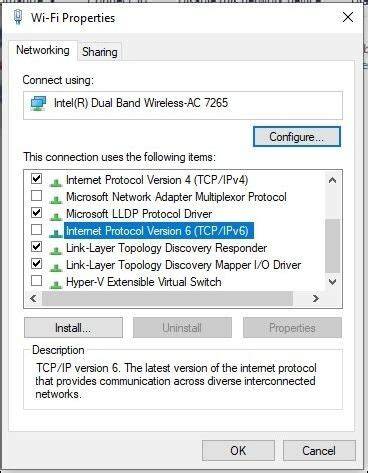Enable the Internet Protocol Version 6 checkbox
The width and height of the screenshot is (368, 473).
tap(36, 229)
